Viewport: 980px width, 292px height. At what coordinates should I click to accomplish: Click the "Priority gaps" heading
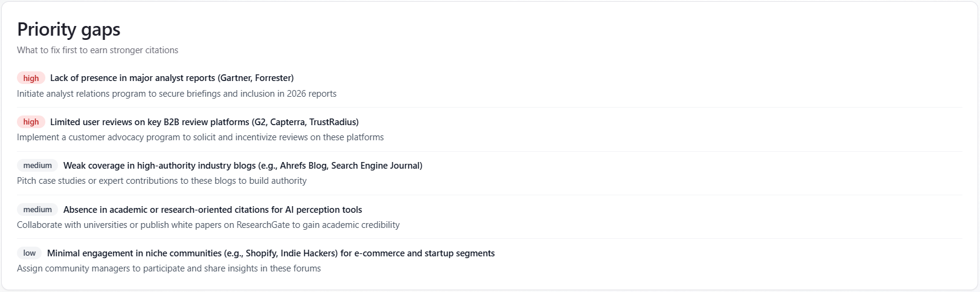click(x=68, y=29)
